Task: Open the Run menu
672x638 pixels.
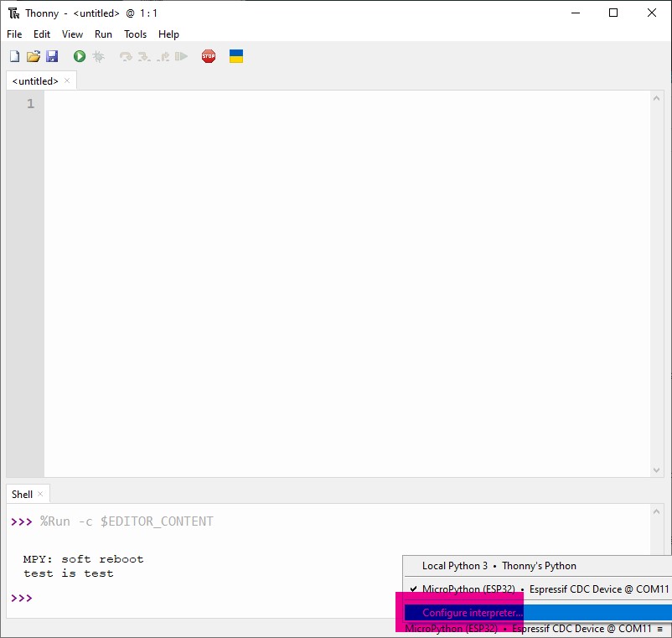Action: click(103, 34)
